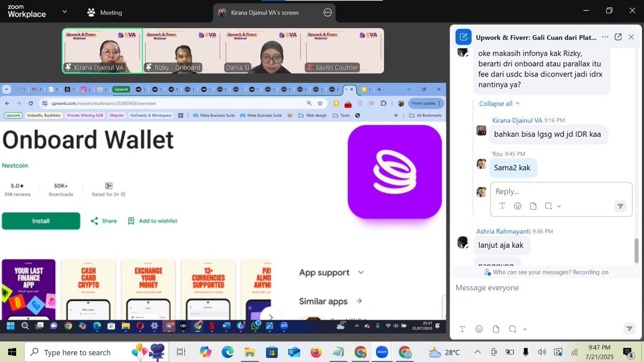Switch to the Meeting tab
This screenshot has height=362, width=644.
tap(105, 12)
